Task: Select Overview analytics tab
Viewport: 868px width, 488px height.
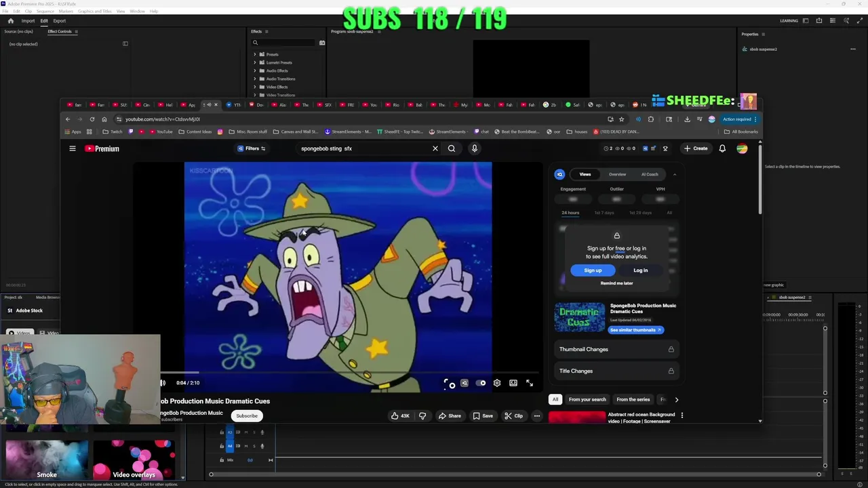Action: tap(617, 174)
